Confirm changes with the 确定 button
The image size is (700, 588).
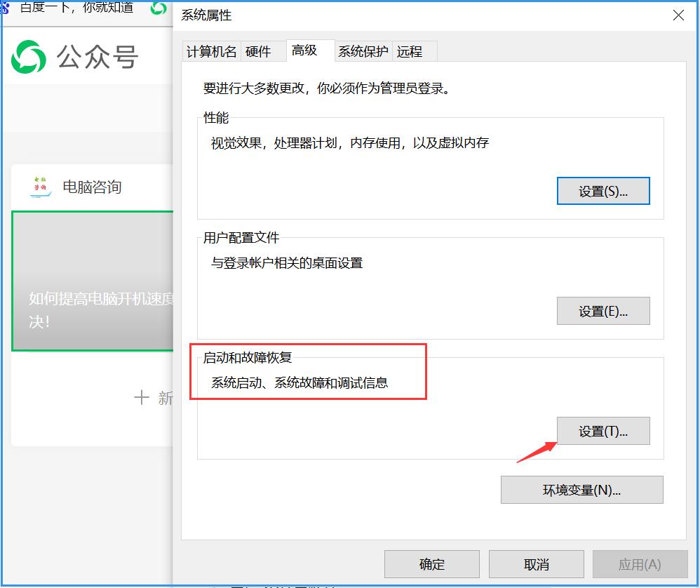(x=431, y=563)
